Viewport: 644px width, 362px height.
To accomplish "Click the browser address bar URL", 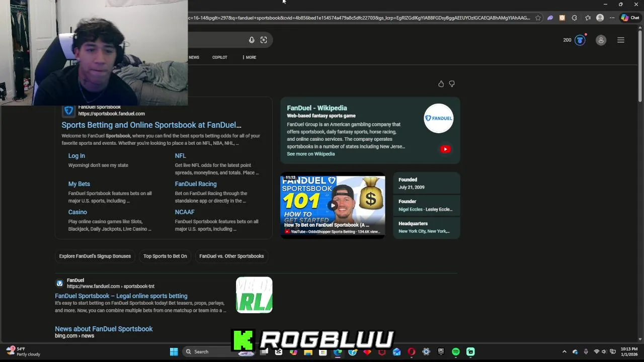I will pyautogui.click(x=359, y=18).
